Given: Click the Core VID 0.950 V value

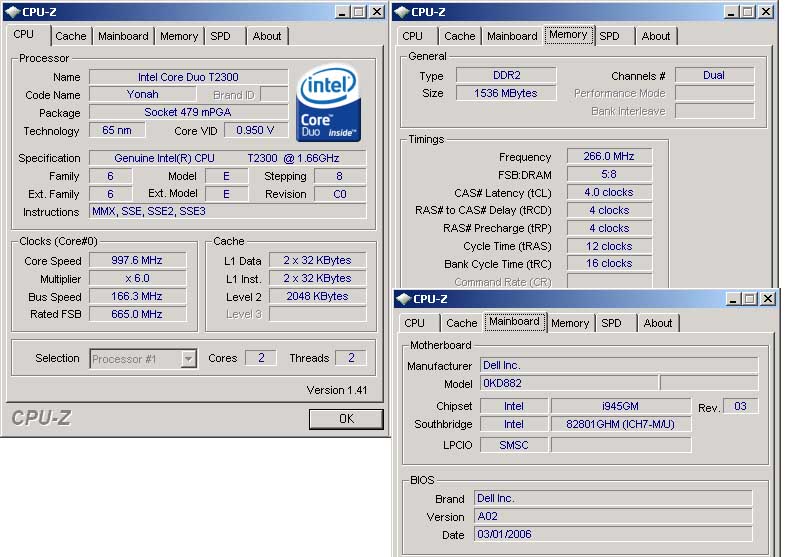Looking at the screenshot, I should (x=256, y=130).
